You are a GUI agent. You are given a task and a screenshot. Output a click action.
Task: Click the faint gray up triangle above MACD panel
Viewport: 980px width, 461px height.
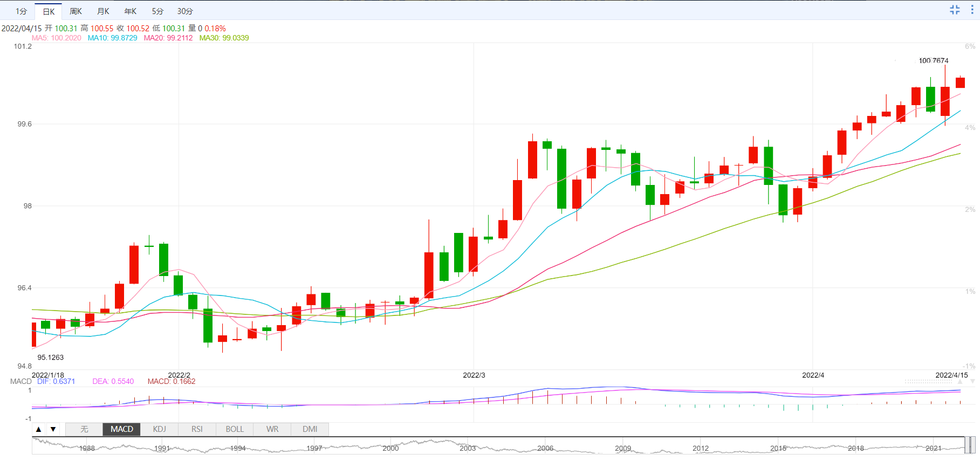pyautogui.click(x=960, y=381)
